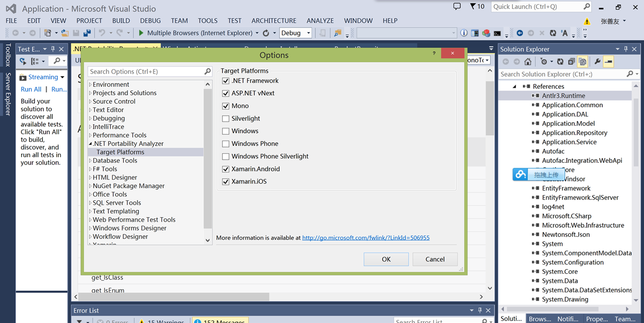Screen dimensions: 644x323
Task: Click the blue information icon in toolbar
Action: pyautogui.click(x=464, y=33)
